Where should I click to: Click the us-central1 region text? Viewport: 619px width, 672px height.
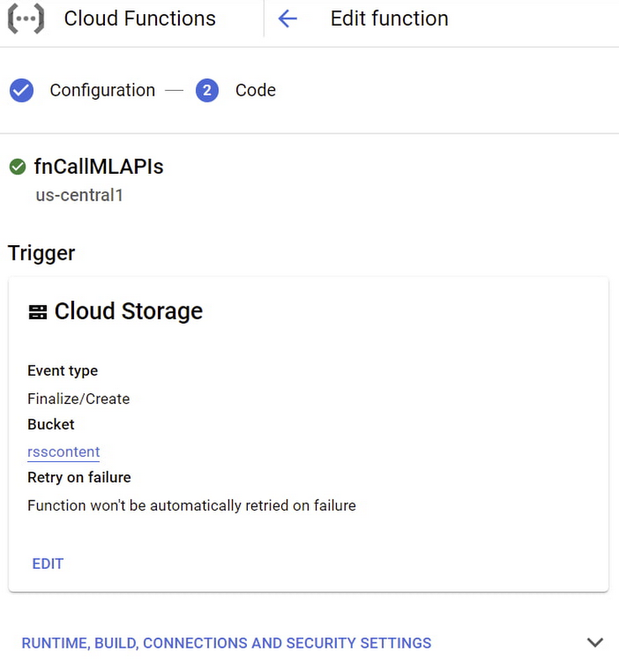coord(79,196)
